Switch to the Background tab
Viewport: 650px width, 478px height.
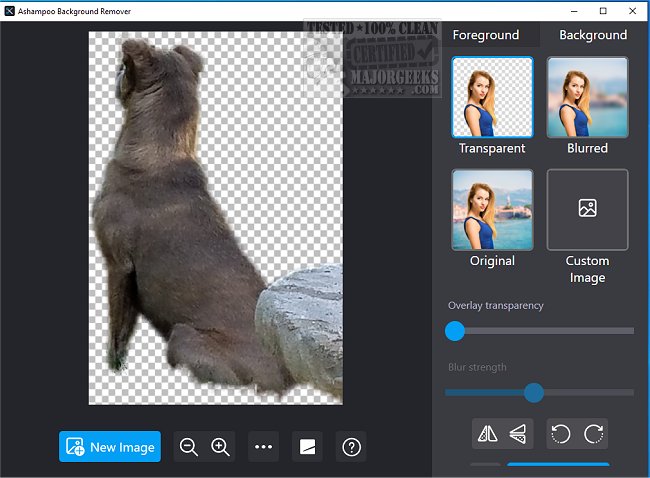click(593, 35)
